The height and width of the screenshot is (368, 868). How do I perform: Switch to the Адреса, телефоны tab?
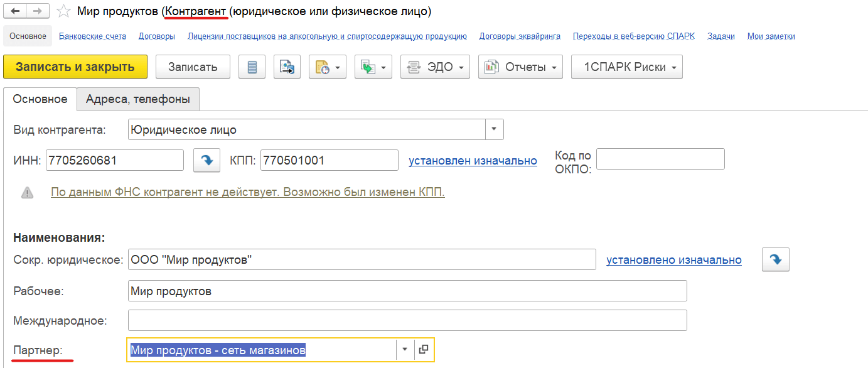point(138,99)
